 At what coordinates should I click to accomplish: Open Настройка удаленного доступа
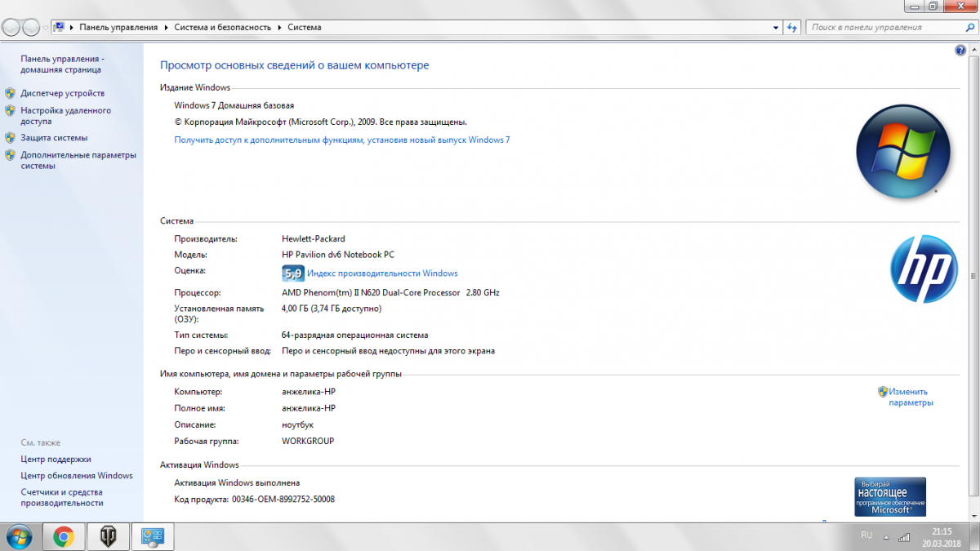pos(65,116)
